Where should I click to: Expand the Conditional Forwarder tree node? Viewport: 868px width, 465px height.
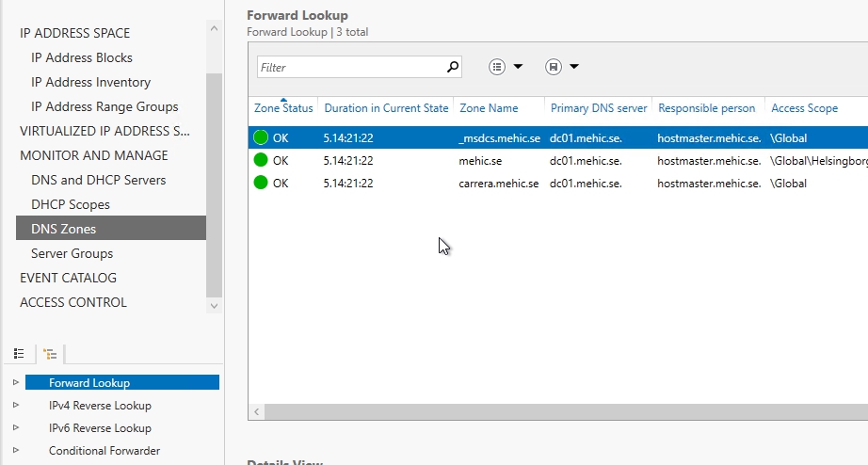coord(15,451)
